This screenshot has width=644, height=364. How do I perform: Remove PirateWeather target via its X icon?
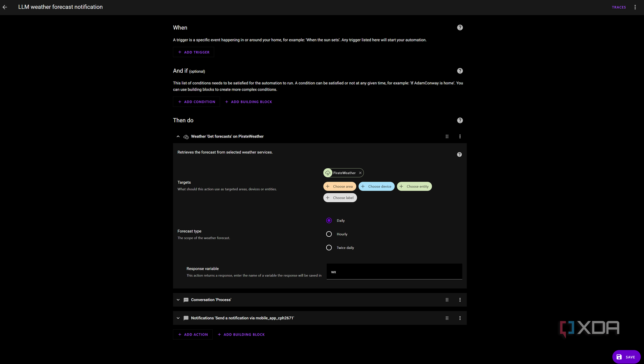point(360,173)
